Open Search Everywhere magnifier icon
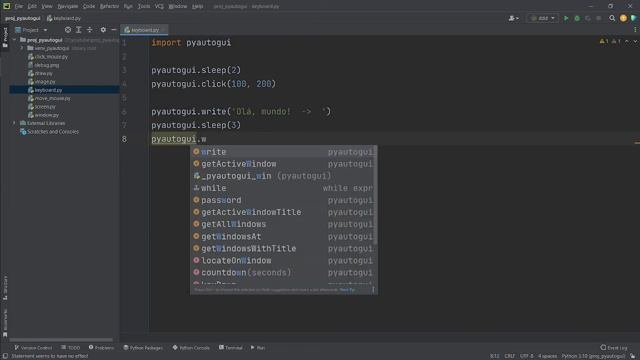Screen dimensions: 640x360 612,18
